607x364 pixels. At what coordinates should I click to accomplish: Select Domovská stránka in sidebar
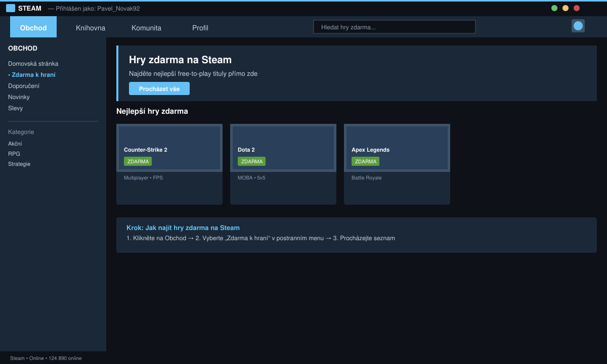pyautogui.click(x=33, y=64)
